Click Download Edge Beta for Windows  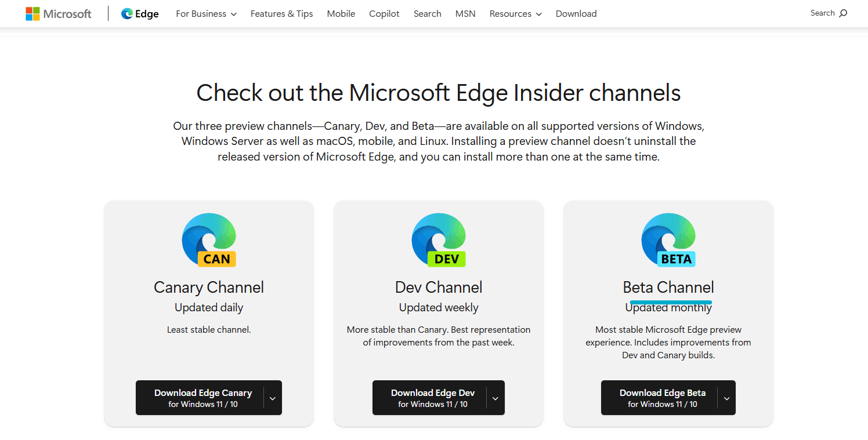click(661, 398)
